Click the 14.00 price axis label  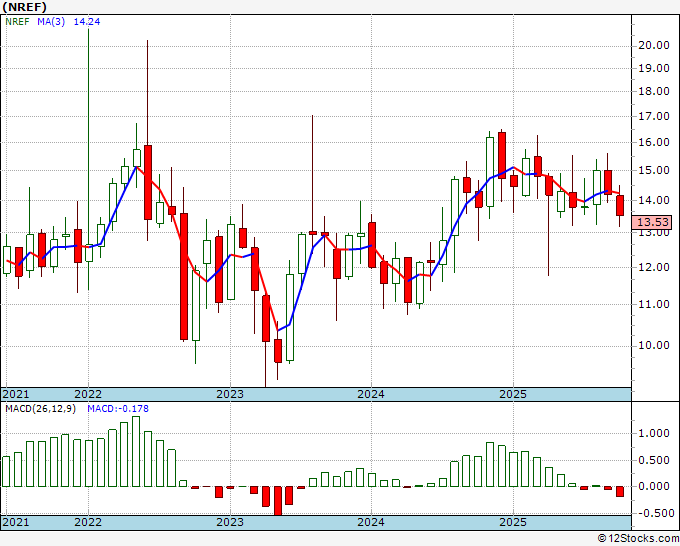[x=654, y=200]
